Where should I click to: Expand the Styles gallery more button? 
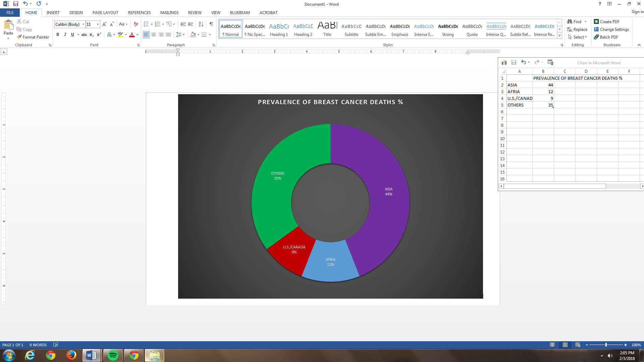point(559,36)
